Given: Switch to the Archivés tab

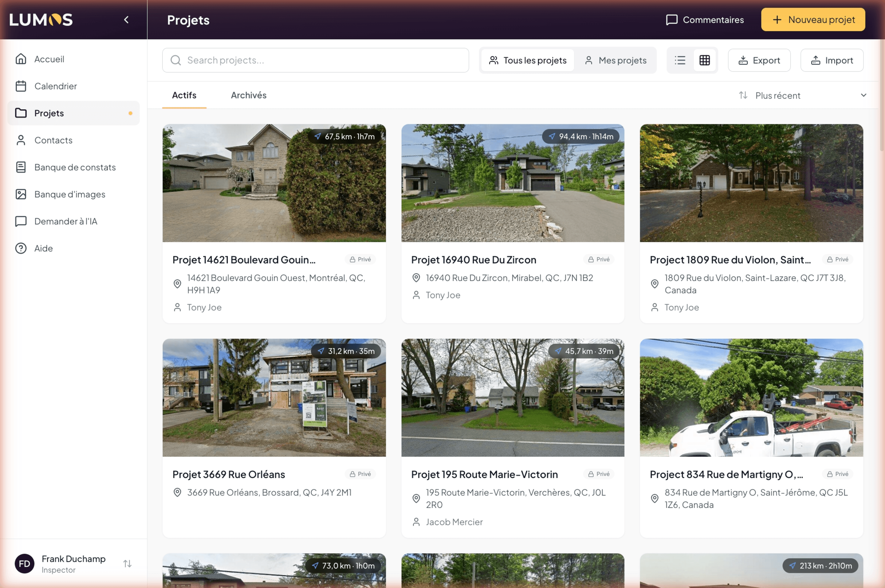Looking at the screenshot, I should tap(249, 95).
